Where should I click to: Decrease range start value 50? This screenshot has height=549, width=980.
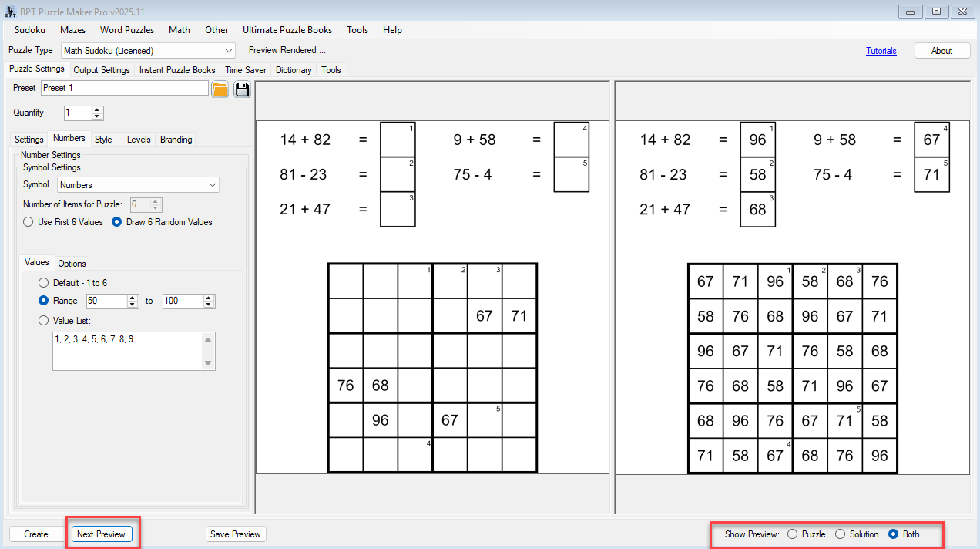tap(132, 305)
